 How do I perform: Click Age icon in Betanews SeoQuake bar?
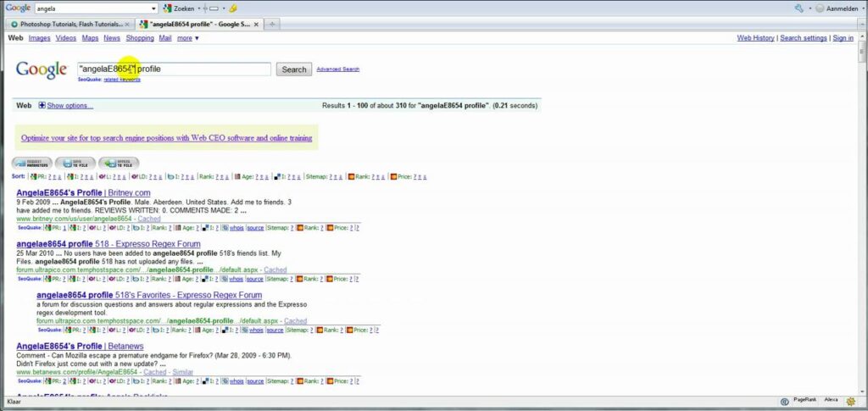click(178, 381)
